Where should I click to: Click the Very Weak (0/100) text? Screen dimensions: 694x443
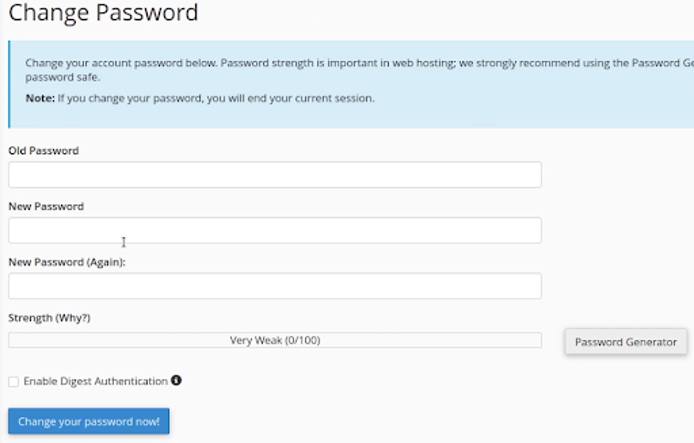pos(275,341)
